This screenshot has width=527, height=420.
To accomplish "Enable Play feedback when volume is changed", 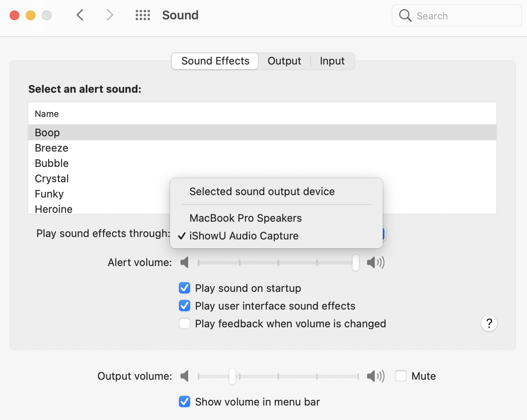I will [185, 324].
